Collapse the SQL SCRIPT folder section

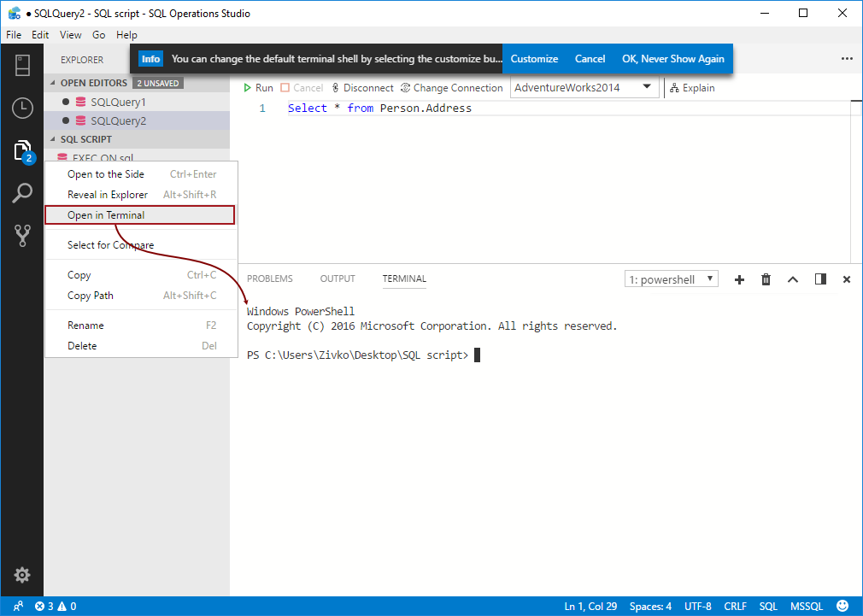click(x=53, y=139)
